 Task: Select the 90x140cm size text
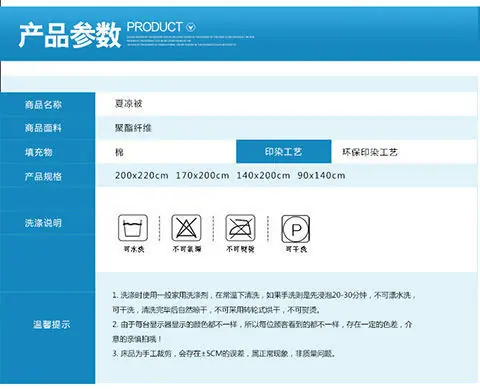point(321,175)
